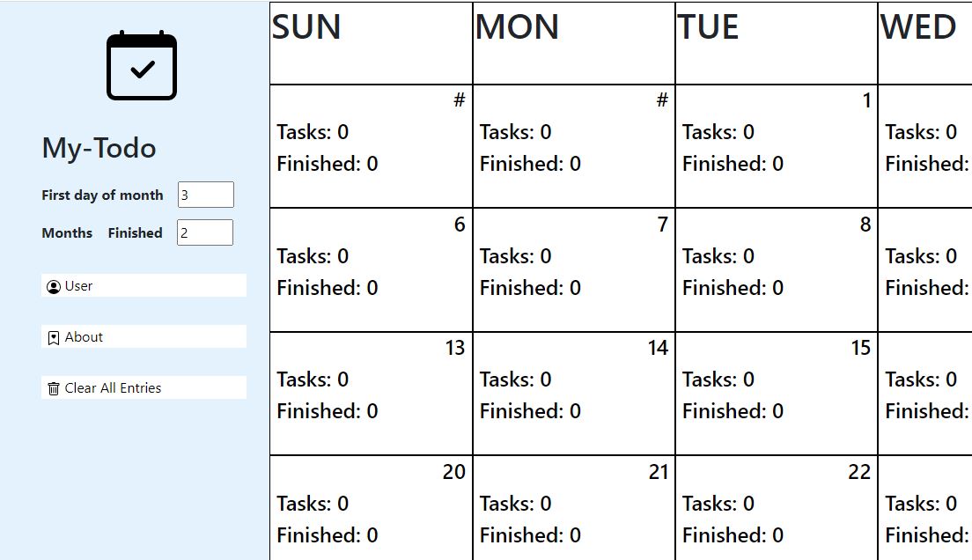Open the User menu entry
972x560 pixels.
144,285
